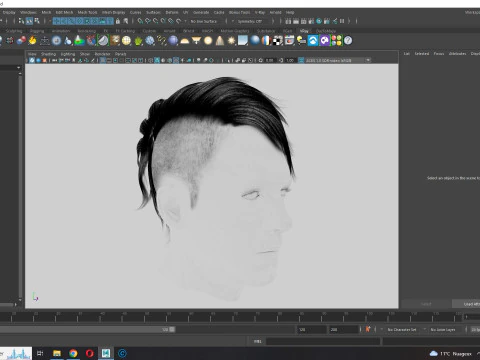Open the Attribute Editor Selected menu
Viewport: 480px width, 360px height.
click(422, 54)
